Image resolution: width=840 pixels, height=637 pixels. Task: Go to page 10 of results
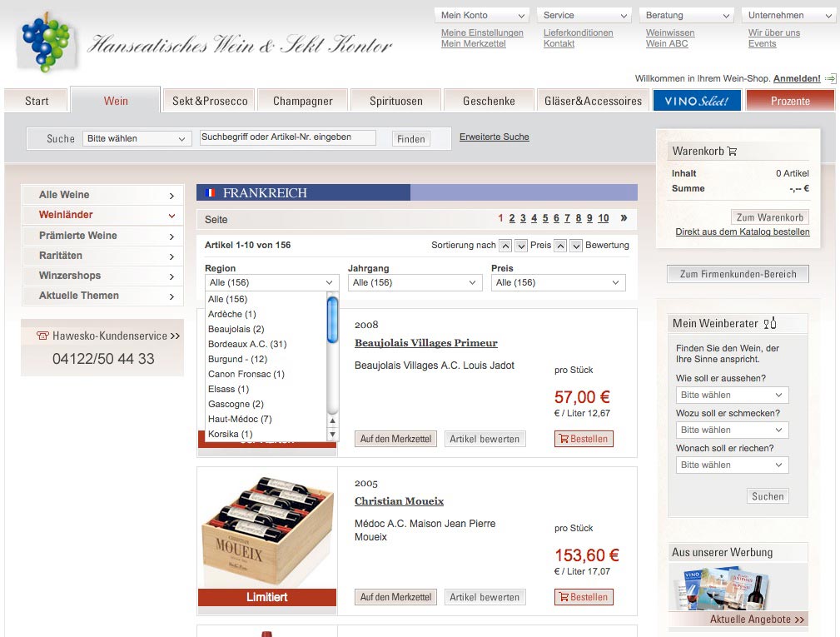pyautogui.click(x=604, y=218)
